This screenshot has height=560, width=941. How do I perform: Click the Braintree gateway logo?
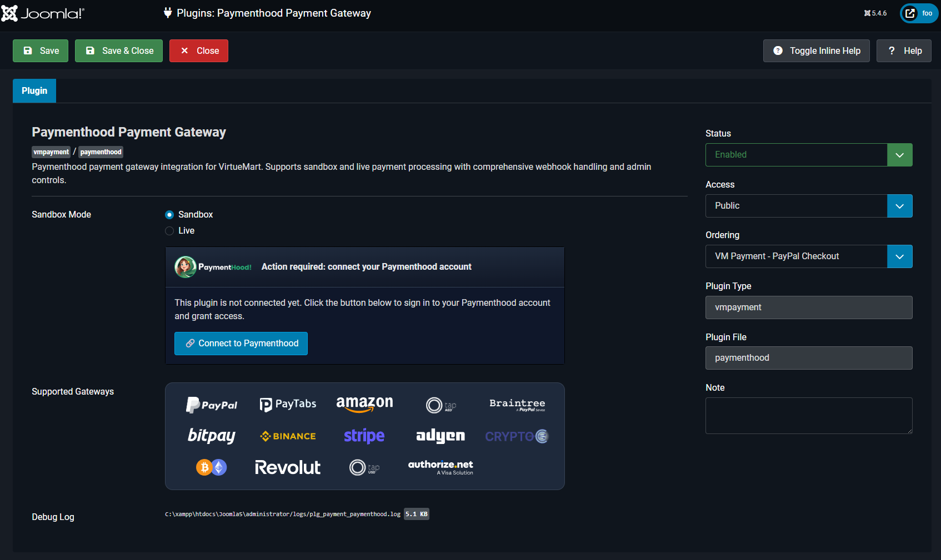click(517, 405)
